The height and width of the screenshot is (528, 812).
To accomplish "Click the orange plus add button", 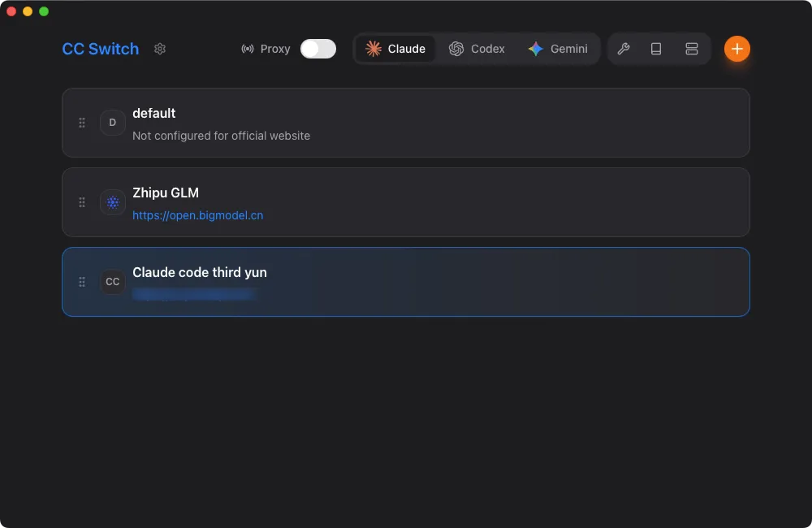I will click(x=736, y=49).
